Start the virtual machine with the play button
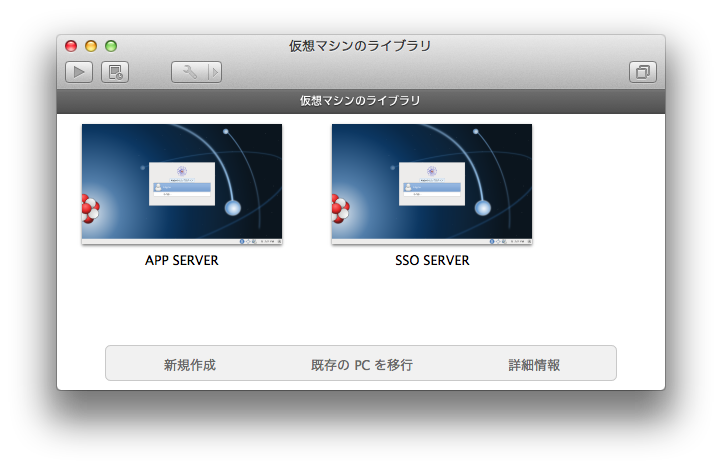 (x=79, y=72)
